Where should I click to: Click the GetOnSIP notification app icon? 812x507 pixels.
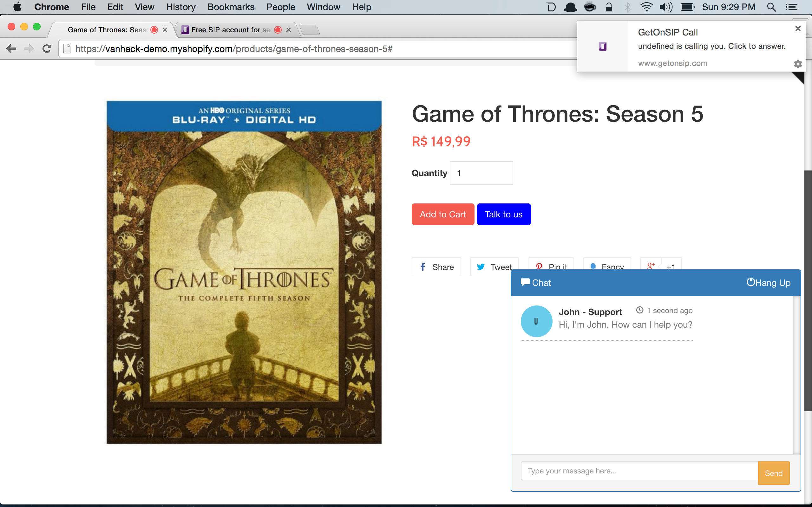pyautogui.click(x=603, y=46)
